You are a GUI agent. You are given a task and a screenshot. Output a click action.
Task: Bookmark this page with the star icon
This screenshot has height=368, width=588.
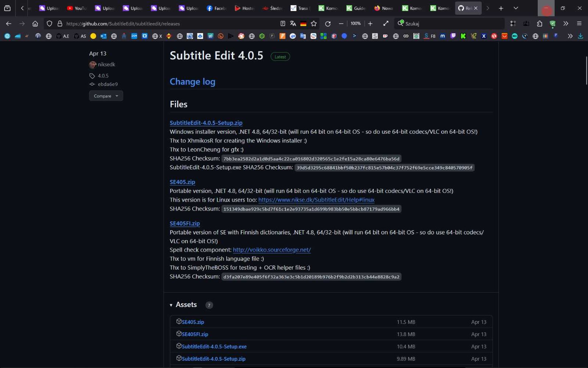pos(313,24)
